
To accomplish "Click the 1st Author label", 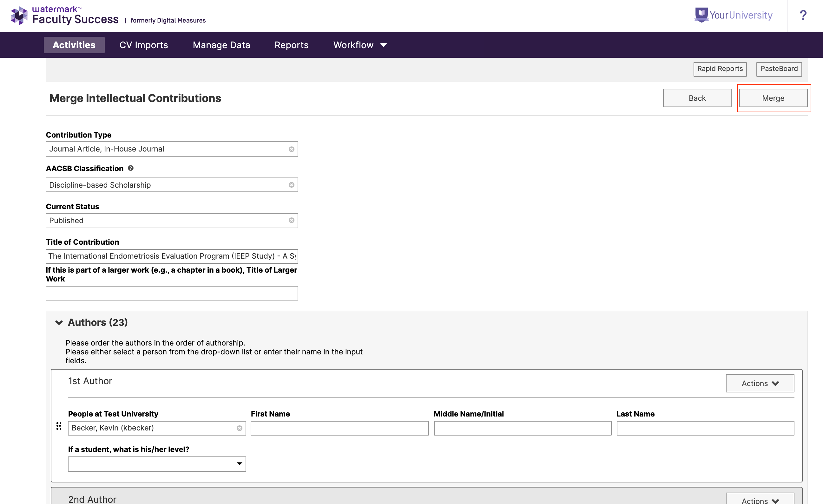I will 90,381.
